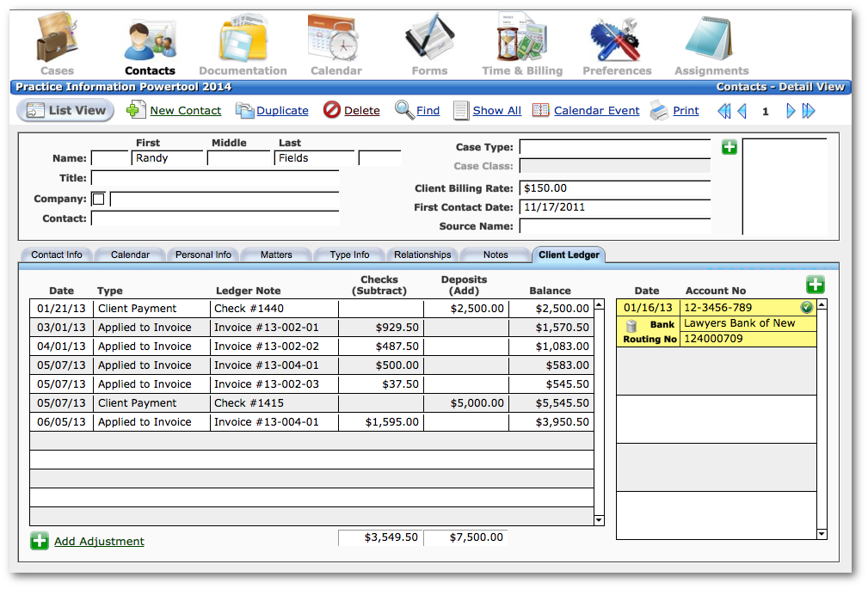Click the Source Name field
This screenshot has width=868, height=589.
coord(615,226)
